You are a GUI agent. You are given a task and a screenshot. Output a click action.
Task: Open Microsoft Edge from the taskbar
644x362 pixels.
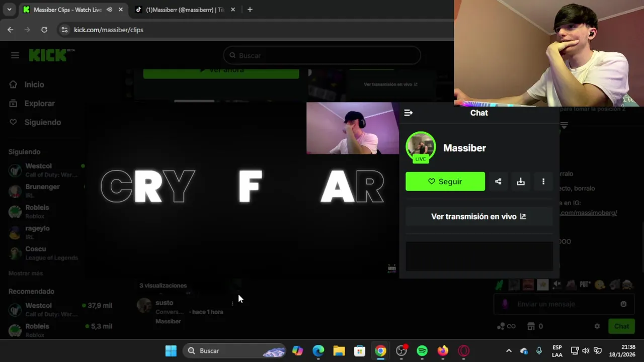pos(318,350)
